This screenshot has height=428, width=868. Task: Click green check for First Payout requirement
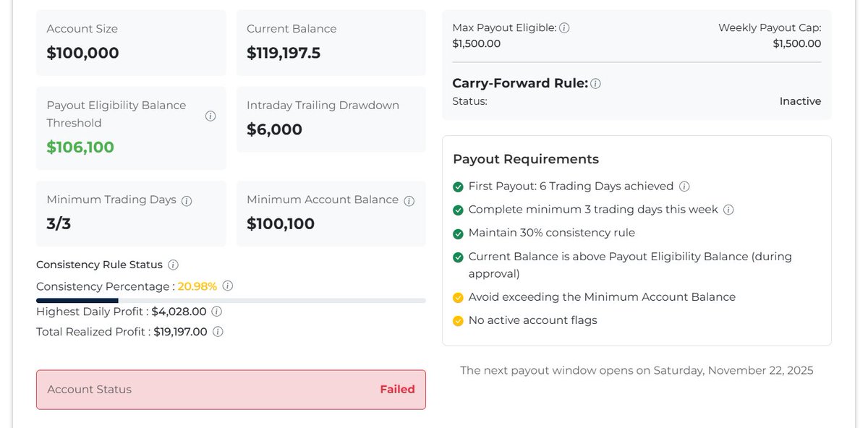coord(458,187)
